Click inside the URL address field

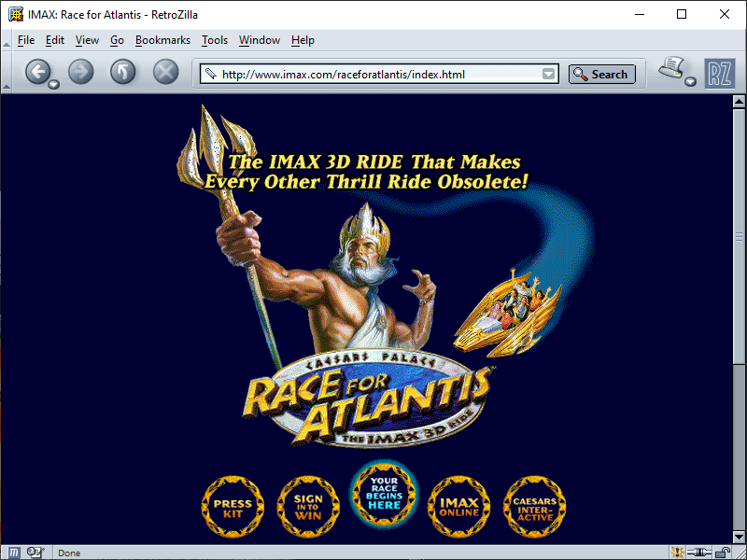tap(373, 75)
